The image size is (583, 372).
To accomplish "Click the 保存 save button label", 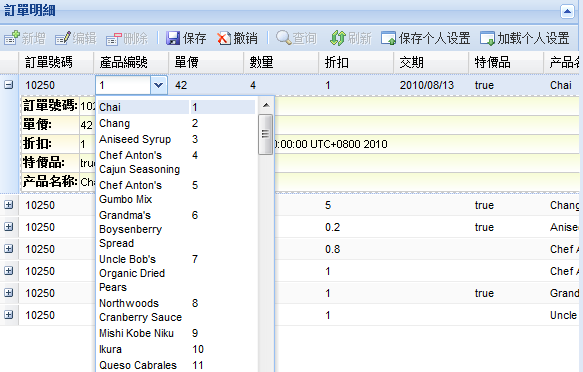I will tap(194, 38).
